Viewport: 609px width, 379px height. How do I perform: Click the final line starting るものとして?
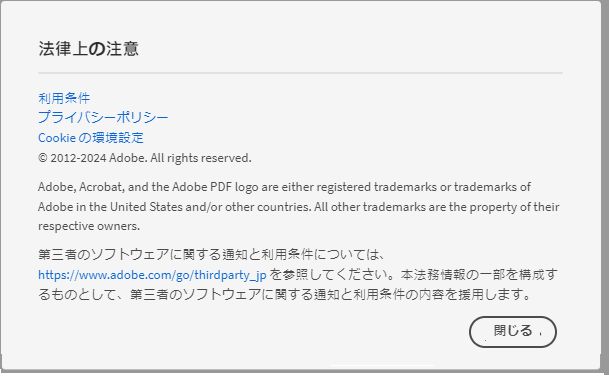pos(285,294)
